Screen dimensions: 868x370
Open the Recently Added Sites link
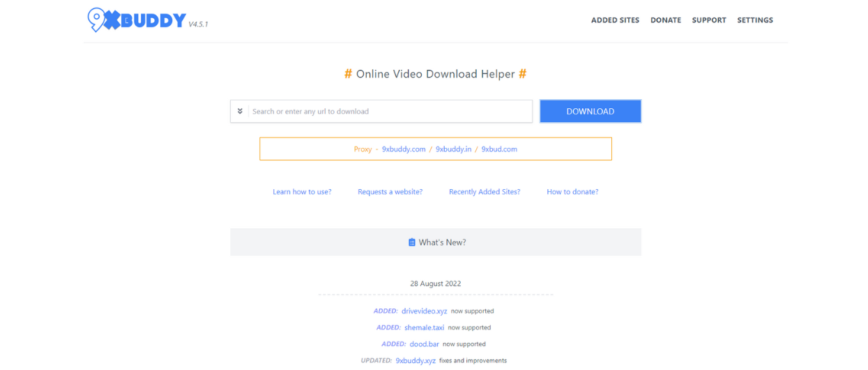485,192
